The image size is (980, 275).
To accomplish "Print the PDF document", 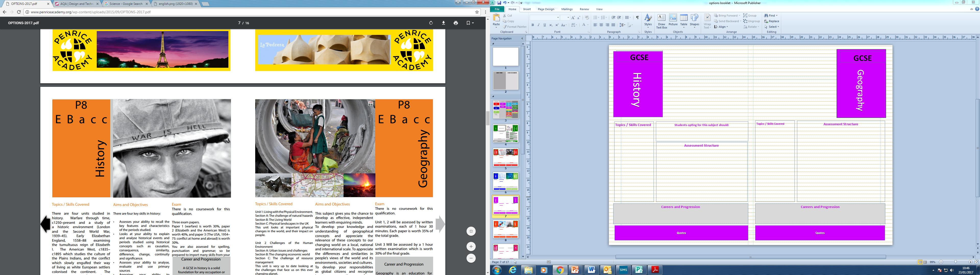I will click(456, 23).
